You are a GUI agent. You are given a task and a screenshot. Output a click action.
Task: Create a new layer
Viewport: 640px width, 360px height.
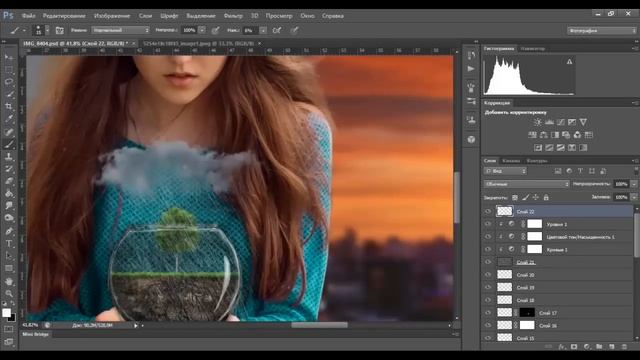[612, 347]
